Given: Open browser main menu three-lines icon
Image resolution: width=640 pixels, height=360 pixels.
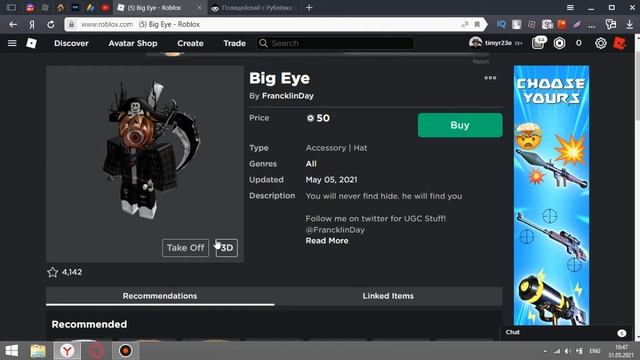Looking at the screenshot, I should tap(570, 8).
